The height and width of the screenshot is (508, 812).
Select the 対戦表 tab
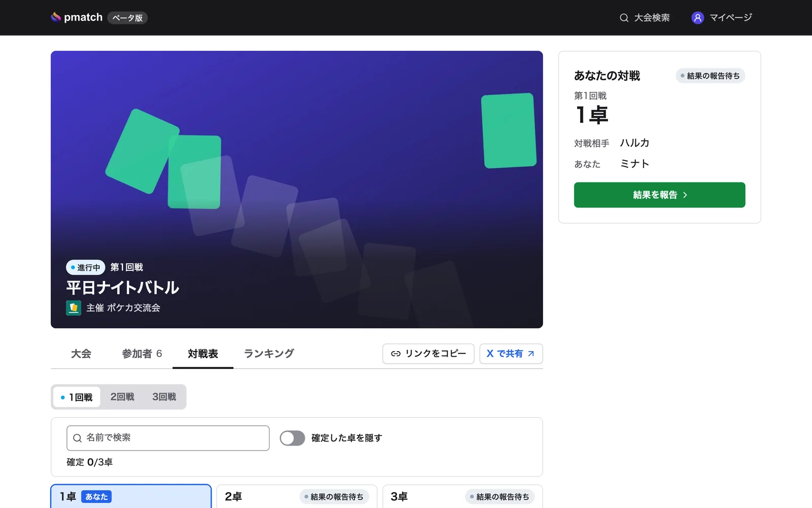coord(203,354)
